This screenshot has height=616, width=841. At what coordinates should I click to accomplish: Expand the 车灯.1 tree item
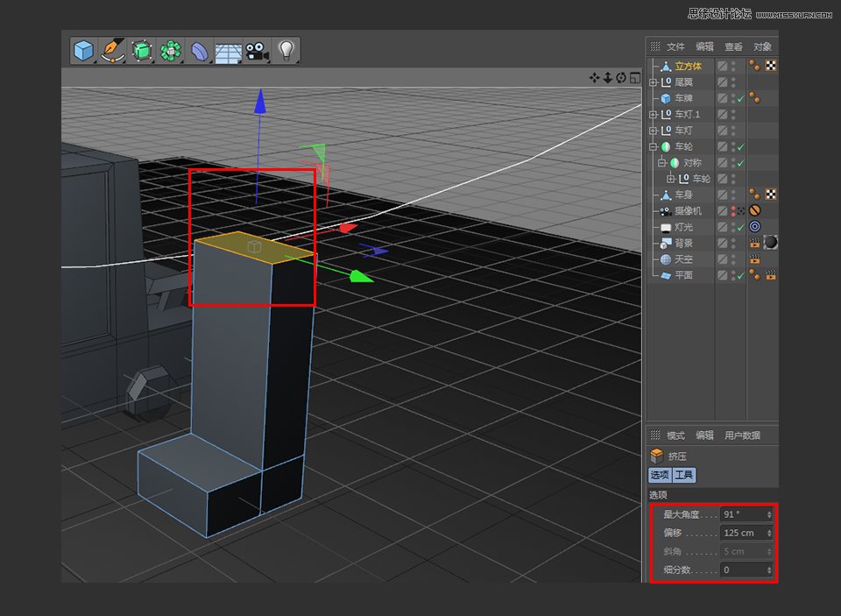click(652, 114)
